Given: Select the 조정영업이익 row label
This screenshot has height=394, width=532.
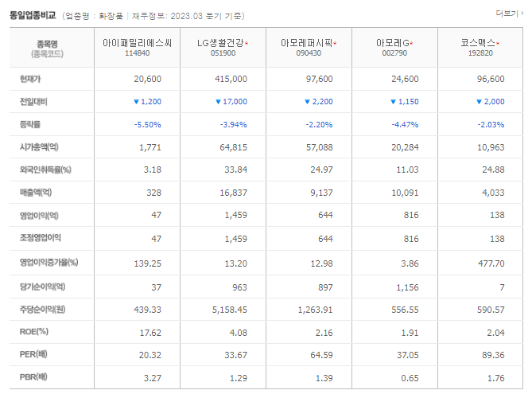Looking at the screenshot, I should (x=40, y=237).
